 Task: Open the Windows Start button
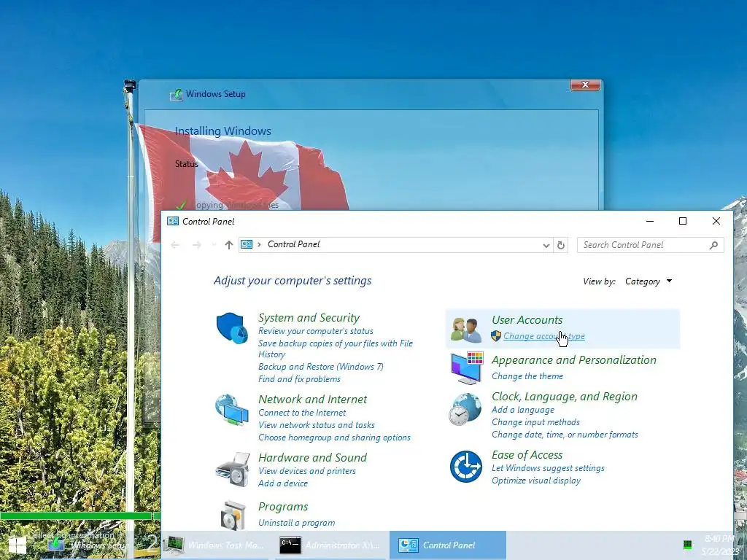(x=18, y=545)
